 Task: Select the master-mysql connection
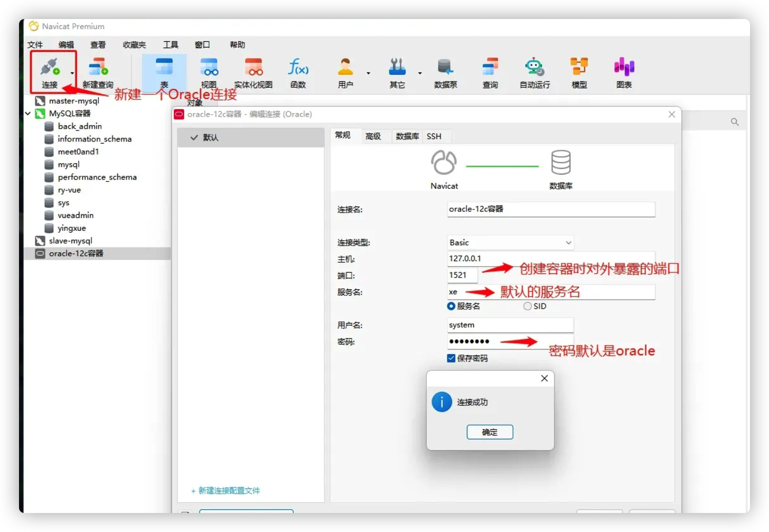74,101
